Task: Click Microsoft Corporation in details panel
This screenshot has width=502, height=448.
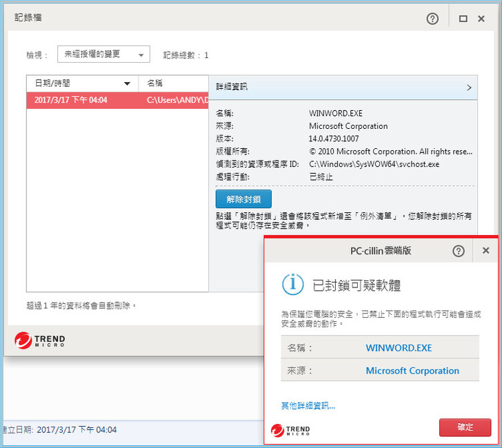Action: point(348,126)
